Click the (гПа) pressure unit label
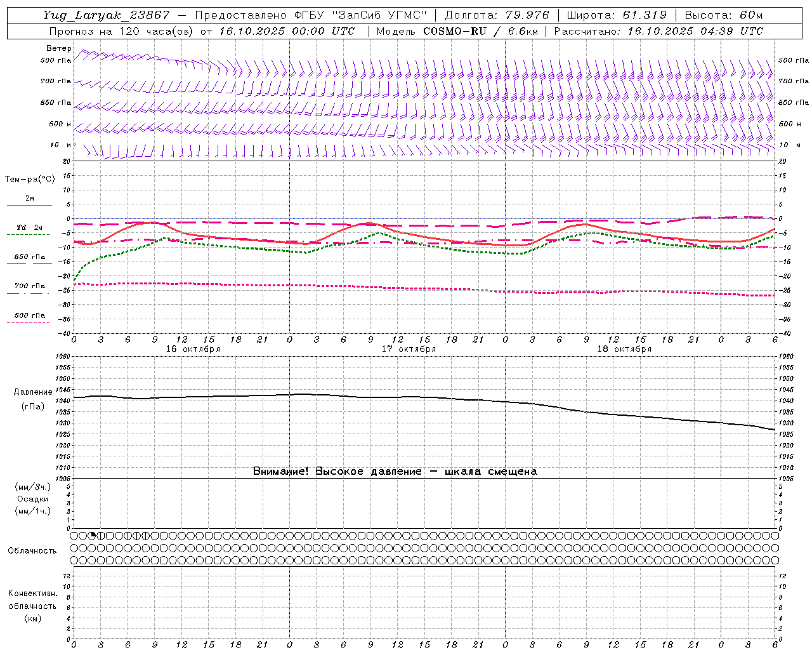Image resolution: width=812 pixels, height=650 pixels. tap(32, 406)
